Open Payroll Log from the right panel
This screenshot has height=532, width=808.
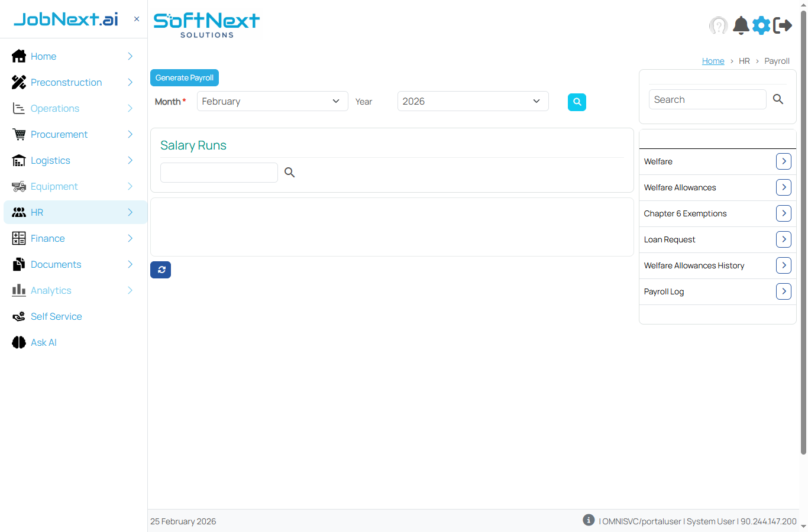[664, 291]
